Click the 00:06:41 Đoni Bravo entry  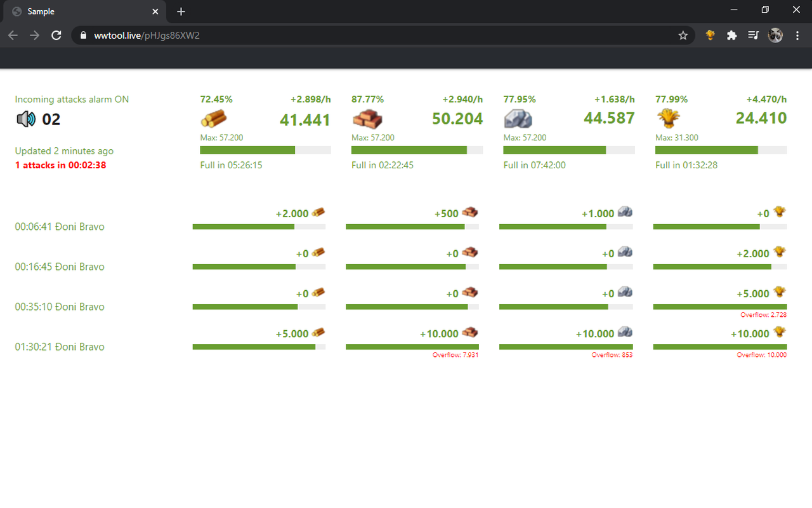60,227
